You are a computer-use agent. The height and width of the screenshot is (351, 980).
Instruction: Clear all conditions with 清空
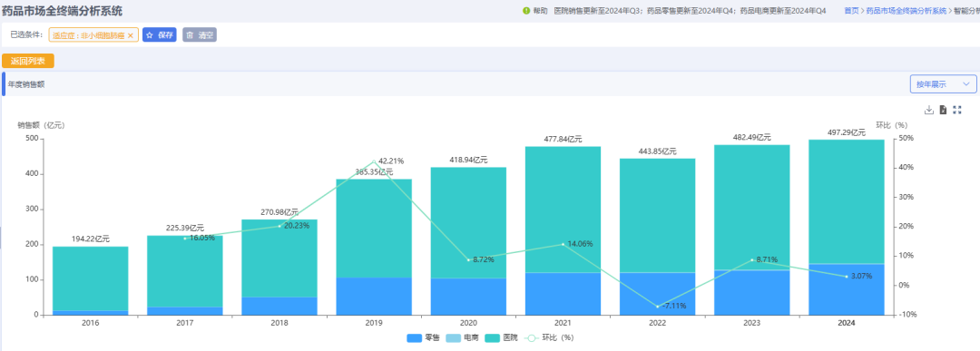200,35
